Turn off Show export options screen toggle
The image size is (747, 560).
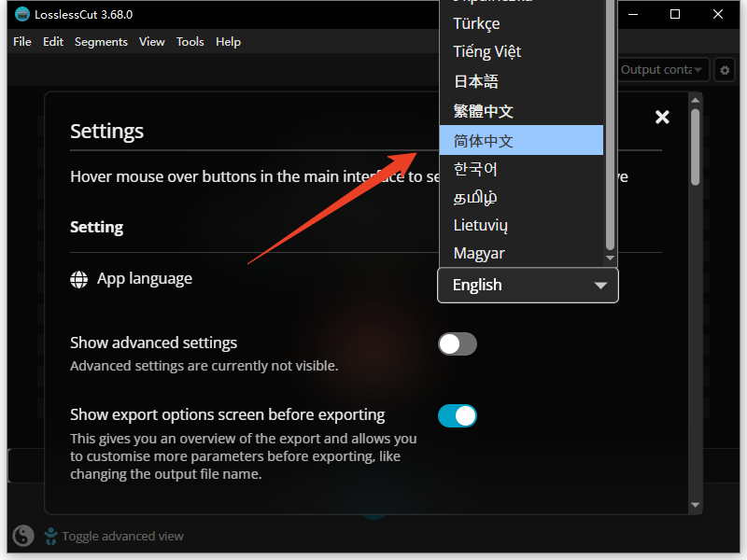458,415
